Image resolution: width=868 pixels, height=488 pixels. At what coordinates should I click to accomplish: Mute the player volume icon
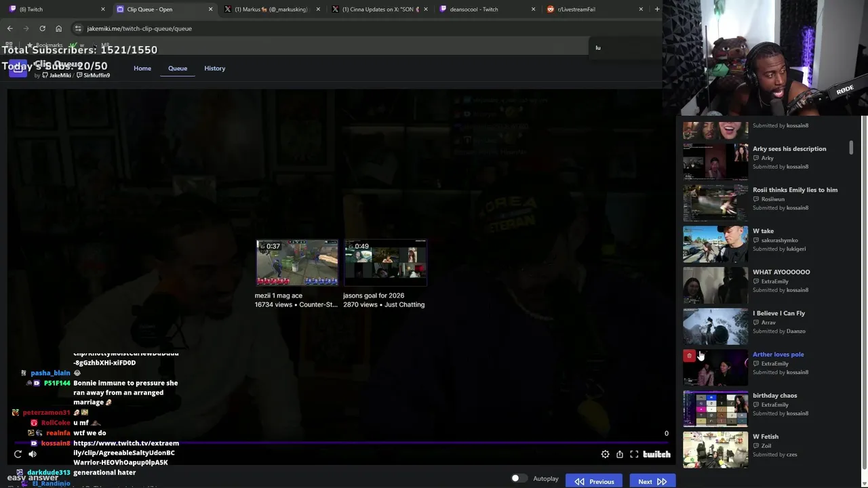[x=33, y=454]
